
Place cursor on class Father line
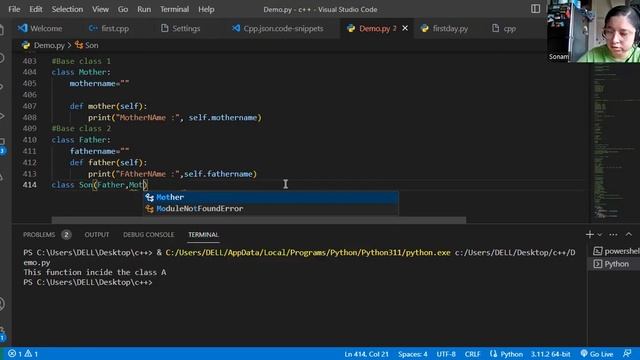pos(81,140)
